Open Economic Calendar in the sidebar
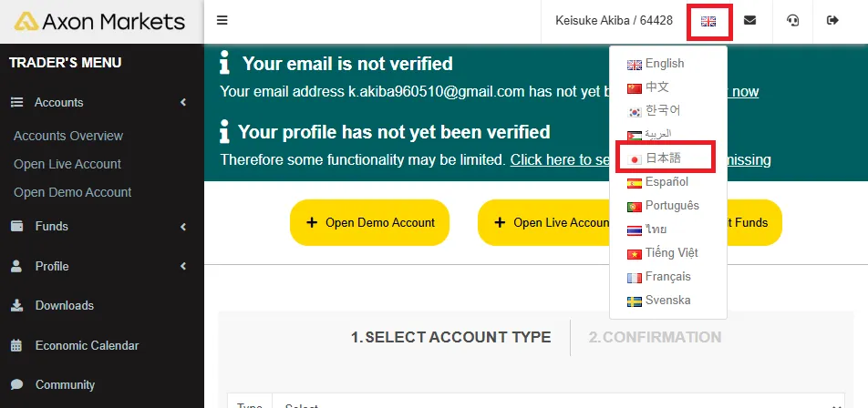The height and width of the screenshot is (408, 868). 87,345
